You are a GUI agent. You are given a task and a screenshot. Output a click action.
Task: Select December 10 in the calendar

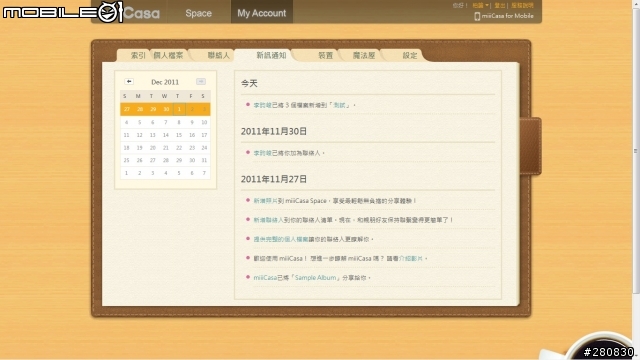[204, 122]
